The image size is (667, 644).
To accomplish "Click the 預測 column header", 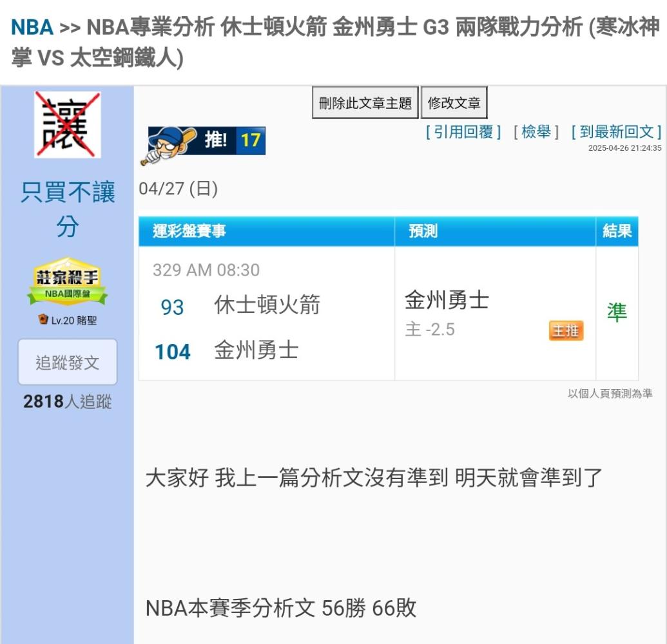I will click(495, 231).
